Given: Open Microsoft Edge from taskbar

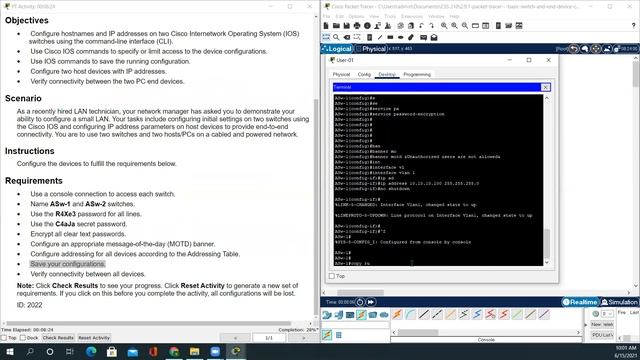Looking at the screenshot, I should coord(91,351).
